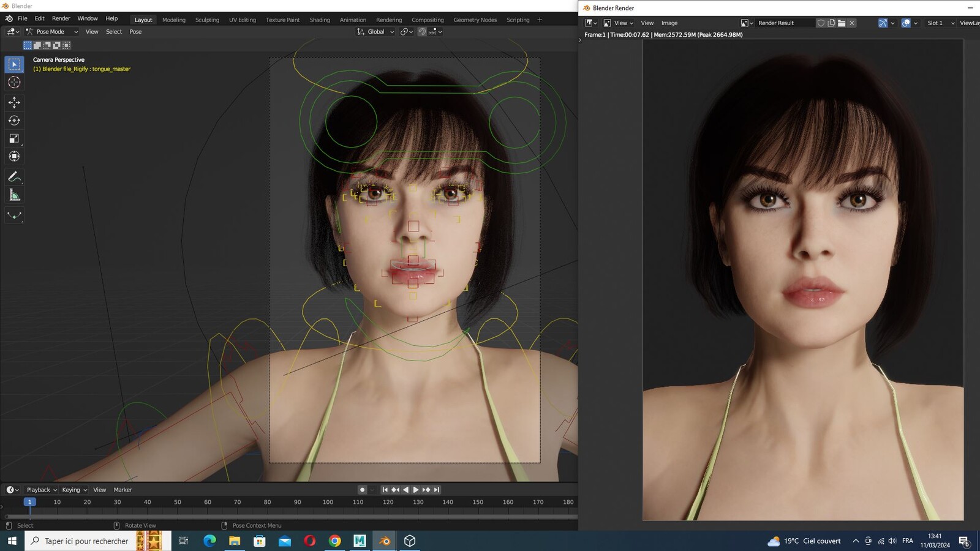This screenshot has height=551, width=980.
Task: Click the Select Box tool
Action: pyautogui.click(x=14, y=64)
